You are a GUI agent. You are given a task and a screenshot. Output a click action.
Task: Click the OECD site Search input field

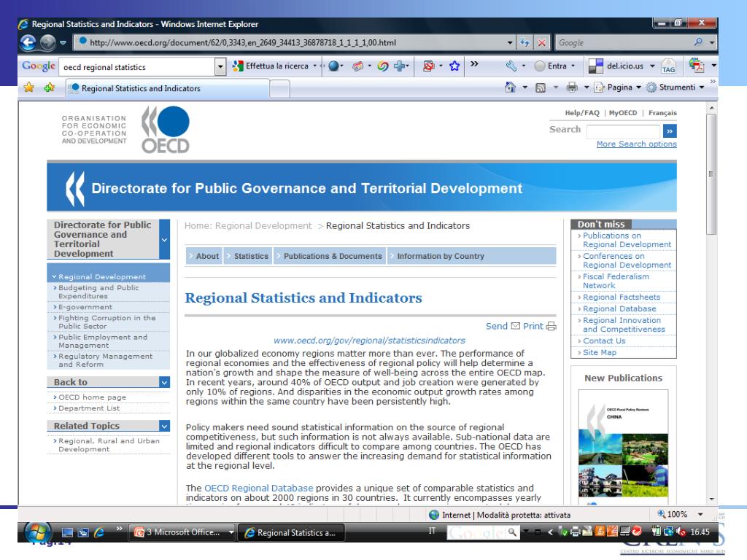click(x=623, y=131)
